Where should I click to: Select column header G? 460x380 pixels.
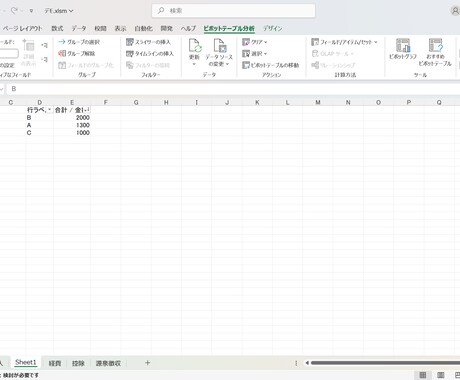click(136, 102)
